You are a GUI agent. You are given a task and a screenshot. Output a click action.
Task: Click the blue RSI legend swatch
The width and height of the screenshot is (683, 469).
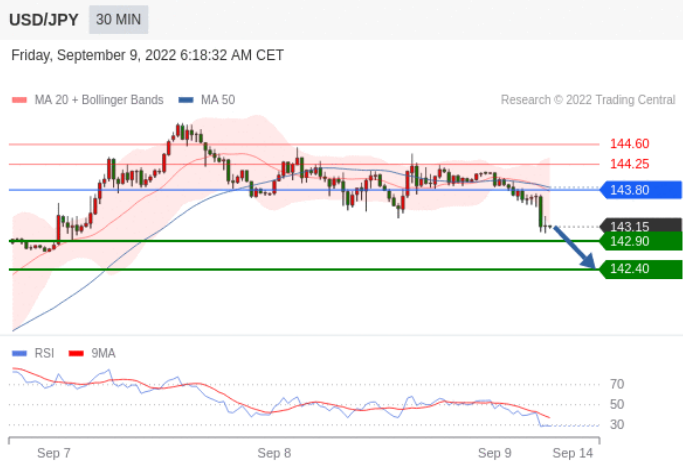(x=19, y=354)
